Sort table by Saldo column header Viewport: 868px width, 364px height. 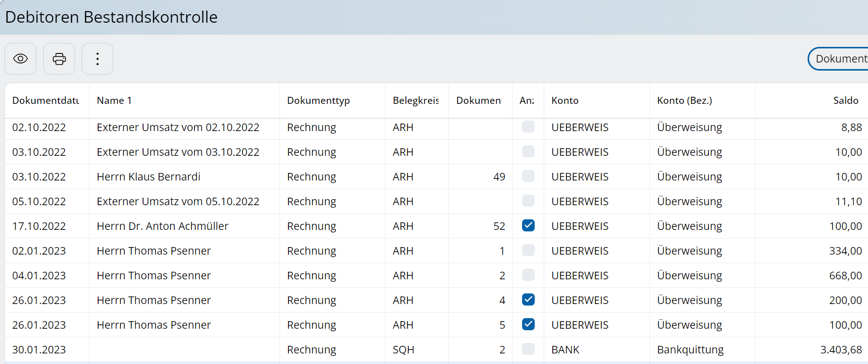[x=845, y=100]
